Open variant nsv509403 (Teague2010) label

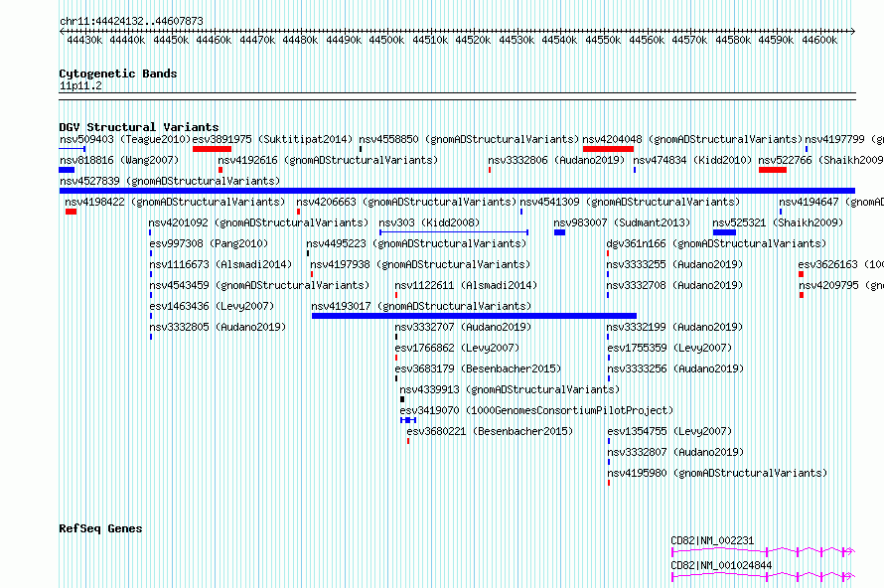[125, 139]
